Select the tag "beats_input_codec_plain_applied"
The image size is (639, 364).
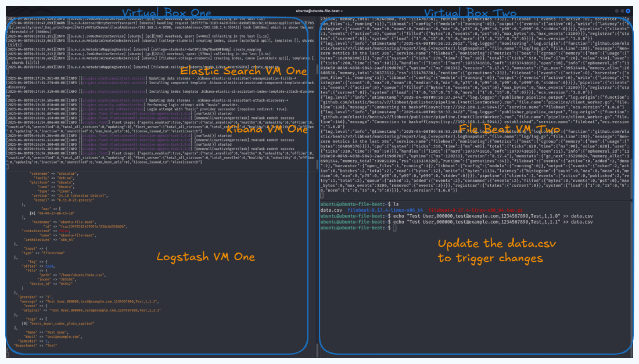(x=62, y=324)
